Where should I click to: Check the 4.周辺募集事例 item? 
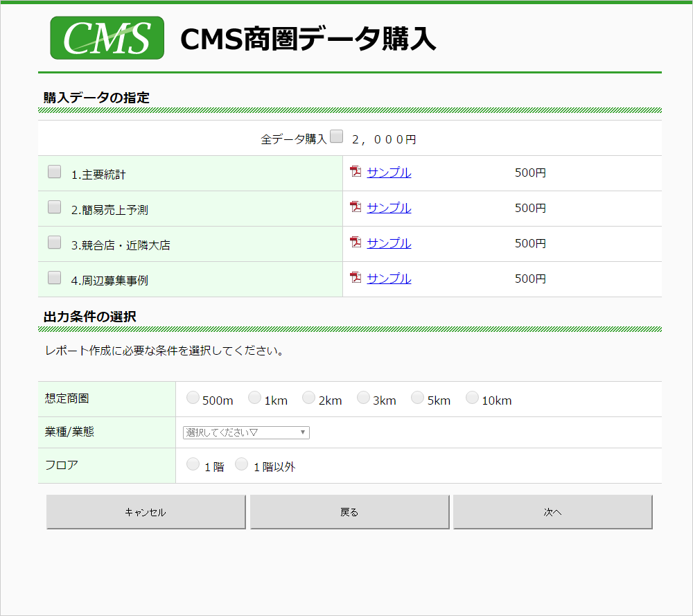[54, 277]
